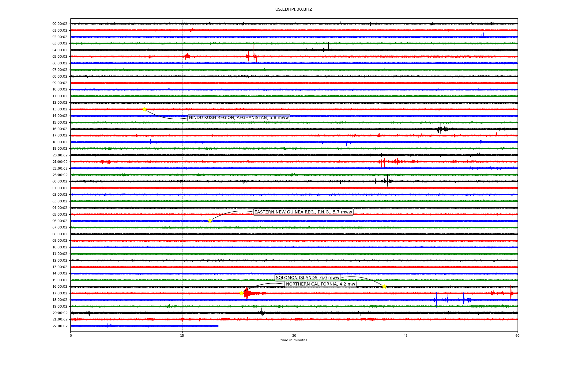The image size is (588, 368).
Task: Click the 22:00:02 label at bottom
Action: 60,326
